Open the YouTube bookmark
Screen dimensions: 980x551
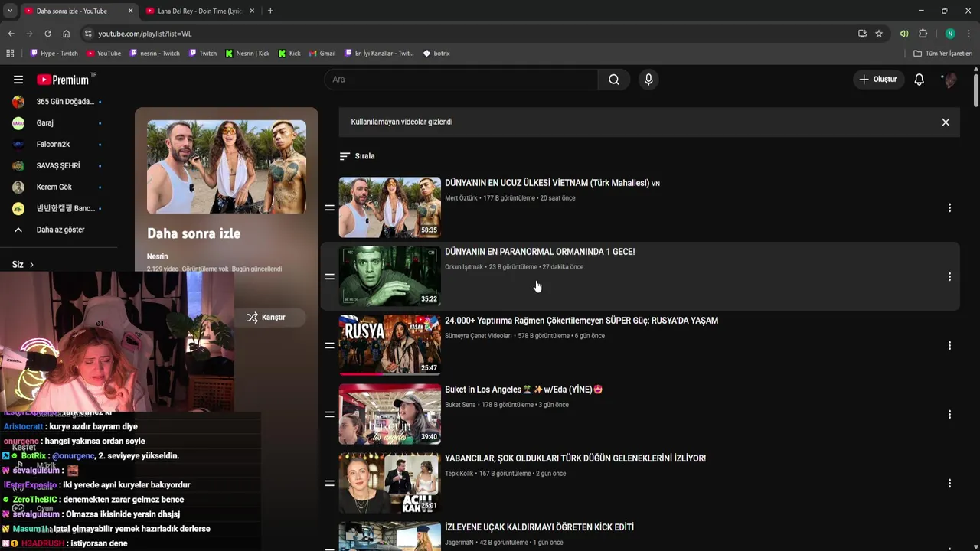(x=104, y=54)
